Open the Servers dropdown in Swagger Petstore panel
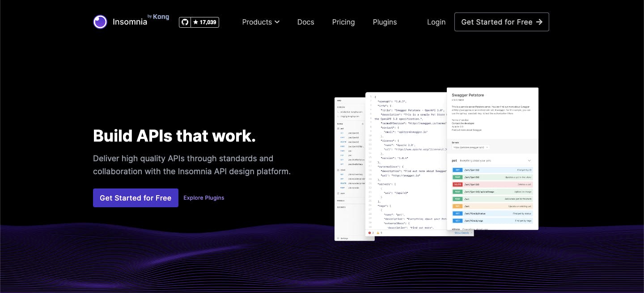 470,147
